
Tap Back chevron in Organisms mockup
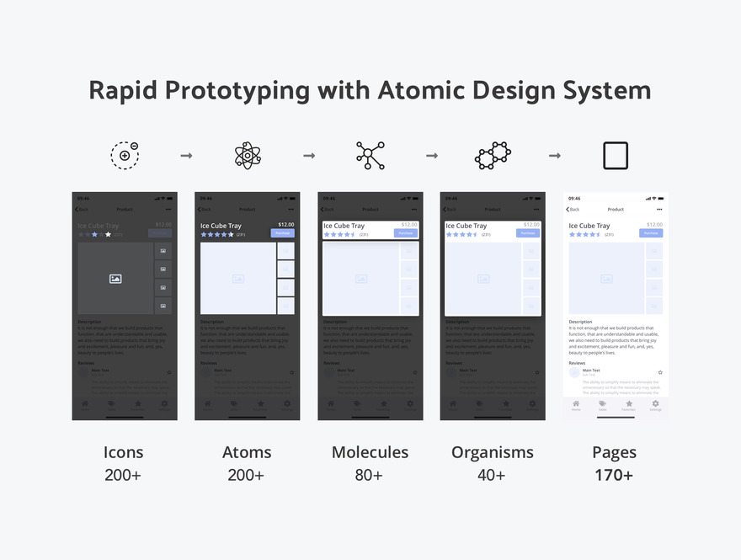(445, 210)
